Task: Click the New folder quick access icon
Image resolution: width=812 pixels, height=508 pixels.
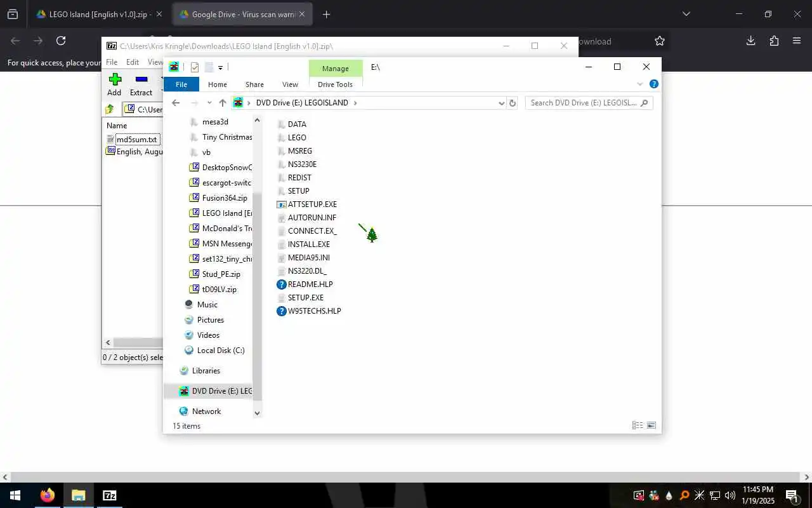Action: pyautogui.click(x=209, y=67)
